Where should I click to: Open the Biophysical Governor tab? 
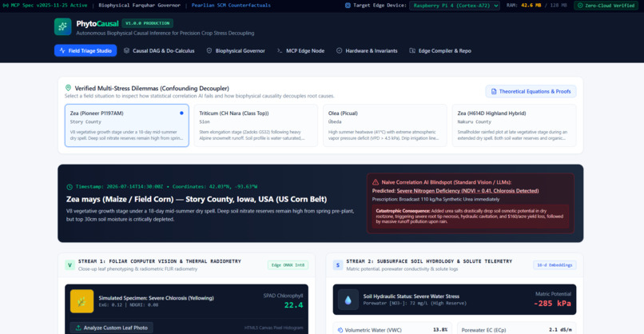(236, 50)
